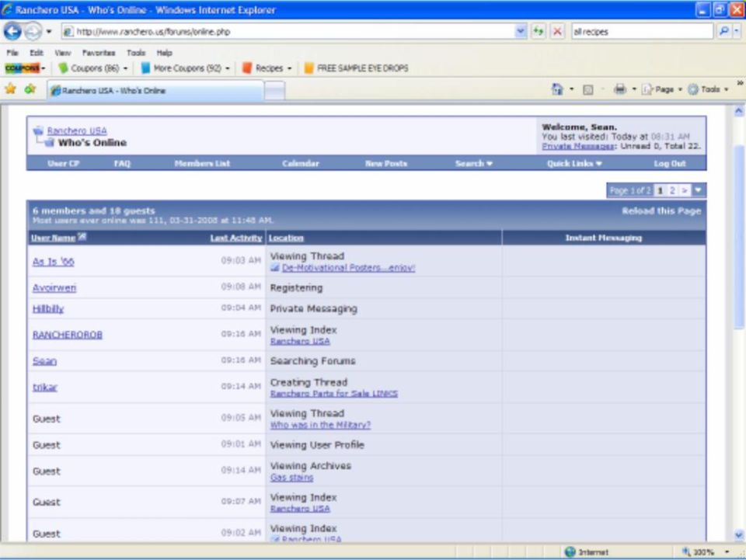Go to page 2 of online list
746x560 pixels.
(x=672, y=190)
